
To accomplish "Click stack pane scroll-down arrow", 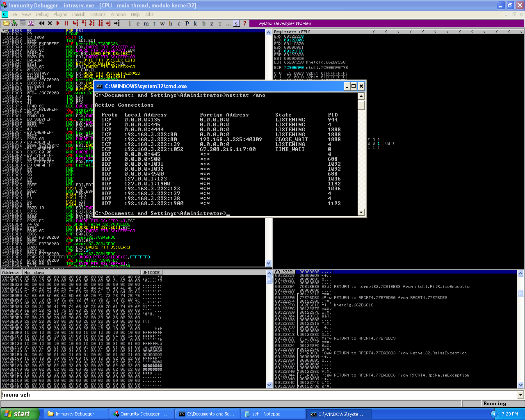I will [521, 385].
